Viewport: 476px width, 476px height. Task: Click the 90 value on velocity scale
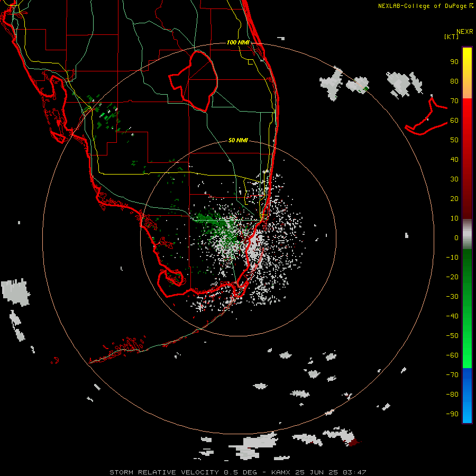tap(454, 62)
